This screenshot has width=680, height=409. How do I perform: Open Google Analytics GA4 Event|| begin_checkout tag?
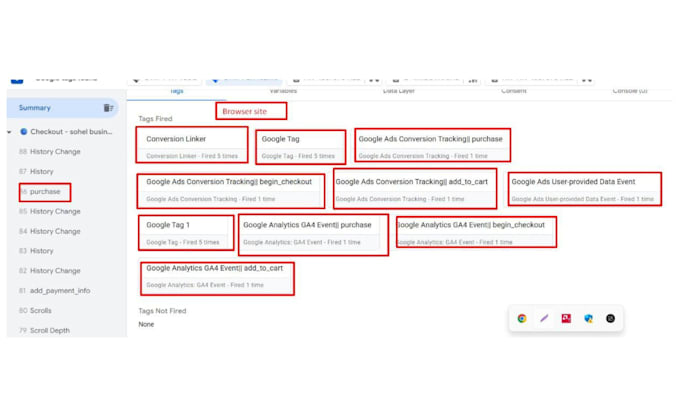tap(476, 232)
